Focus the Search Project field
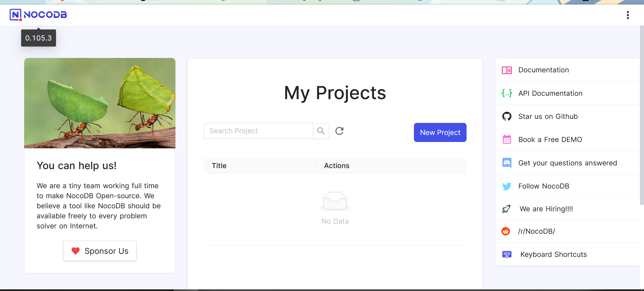The image size is (644, 291). point(258,131)
